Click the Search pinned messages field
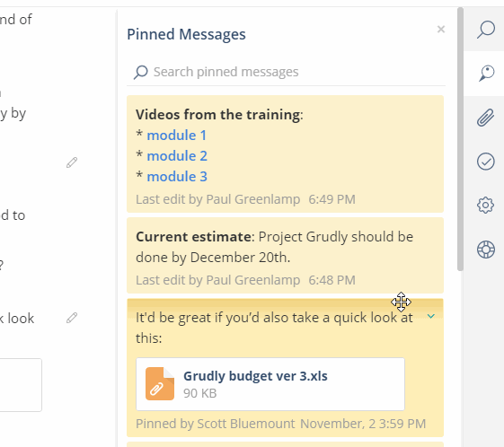Screen dimensions: 504x447 [286, 72]
